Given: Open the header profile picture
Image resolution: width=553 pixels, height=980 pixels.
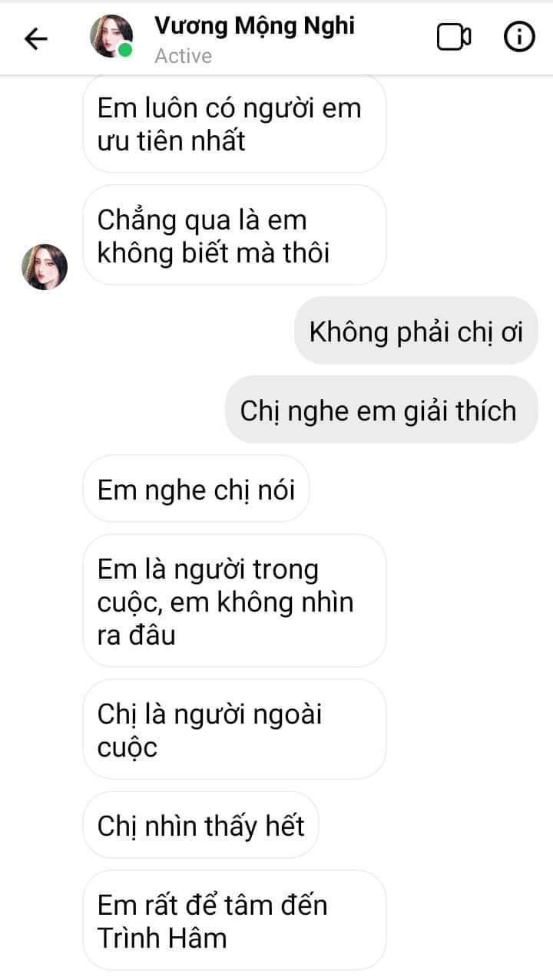Looking at the screenshot, I should [111, 36].
